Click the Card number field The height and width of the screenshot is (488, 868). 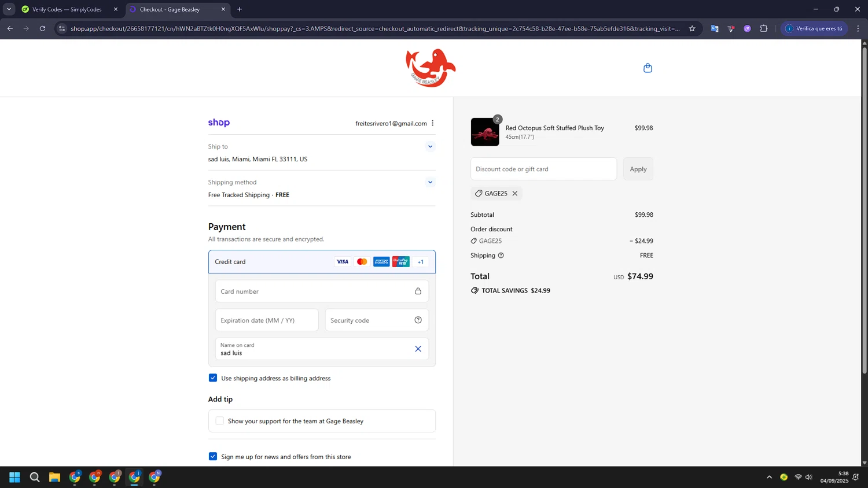coord(322,291)
